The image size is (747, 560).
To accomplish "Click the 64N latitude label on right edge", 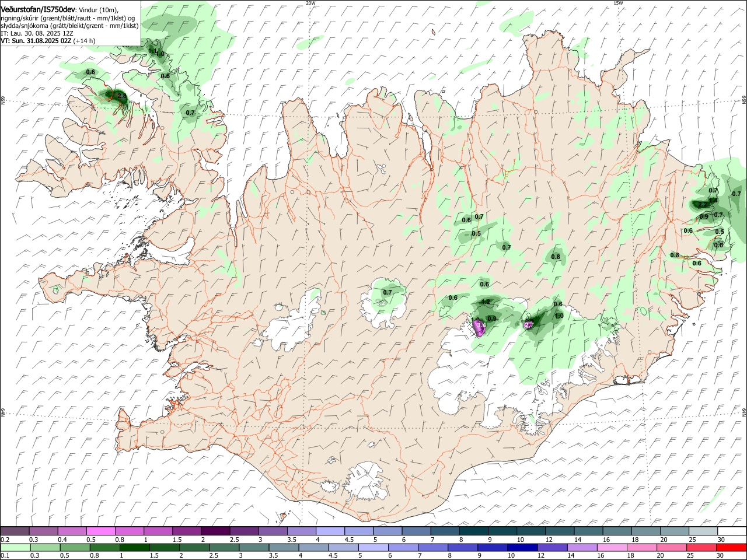I will [744, 412].
